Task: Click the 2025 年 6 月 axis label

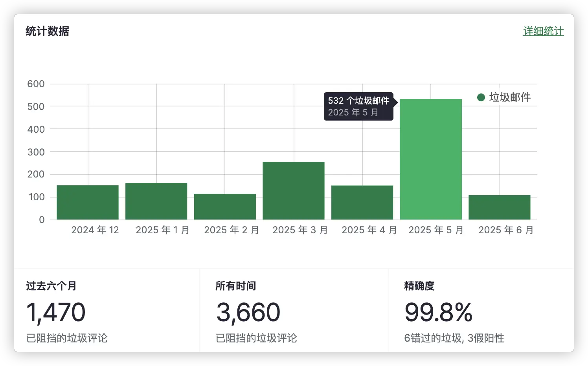Action: click(x=506, y=230)
